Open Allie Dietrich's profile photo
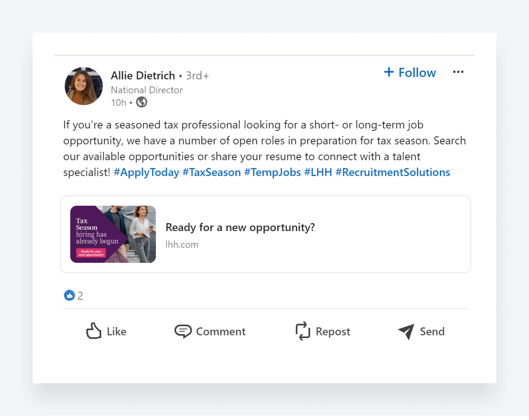The image size is (529, 420). [84, 86]
